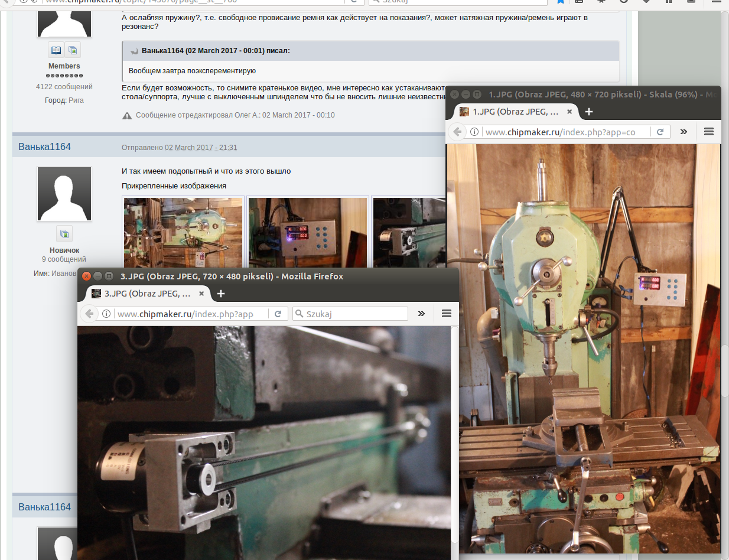
Task: Open the third attached thumbnail in the forum post
Action: click(x=408, y=233)
